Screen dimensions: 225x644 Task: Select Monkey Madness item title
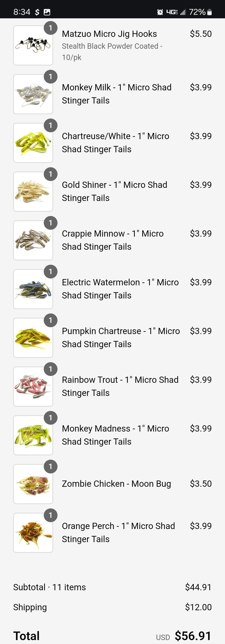(x=115, y=435)
